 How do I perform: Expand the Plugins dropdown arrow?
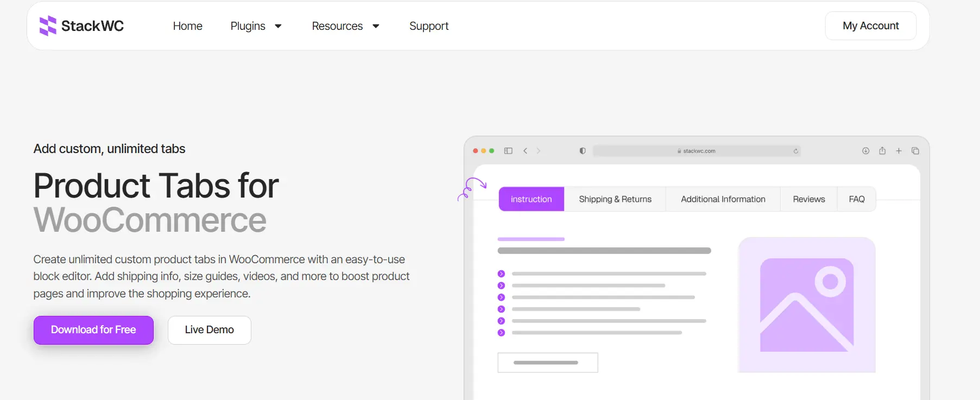(278, 26)
